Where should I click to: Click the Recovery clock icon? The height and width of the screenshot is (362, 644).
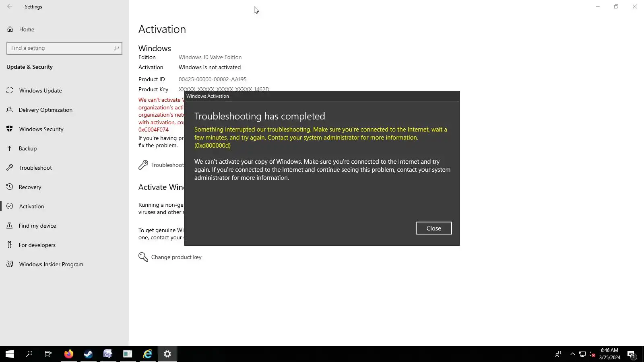[10, 187]
